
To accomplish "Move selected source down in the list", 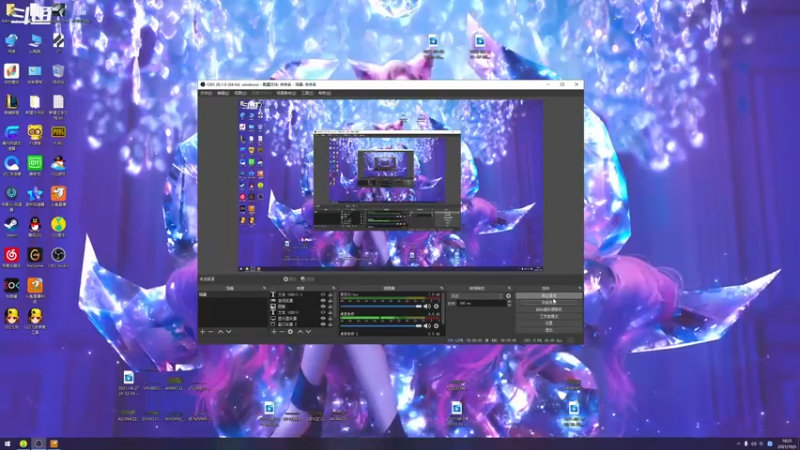I will pyautogui.click(x=308, y=332).
